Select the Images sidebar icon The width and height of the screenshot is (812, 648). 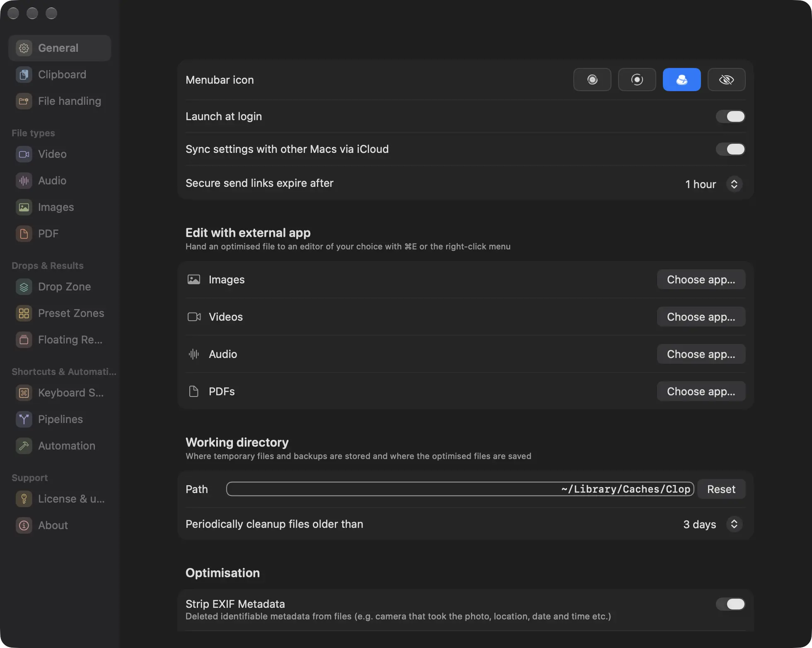[24, 207]
